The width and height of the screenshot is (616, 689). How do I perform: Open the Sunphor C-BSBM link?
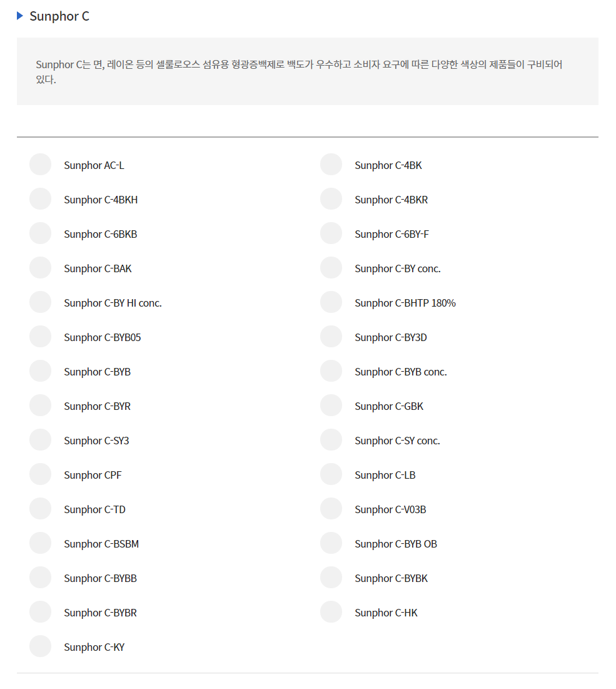[101, 544]
